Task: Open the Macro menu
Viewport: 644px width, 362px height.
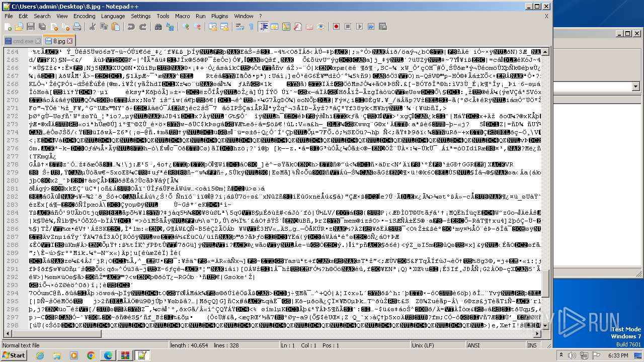Action: [183, 16]
